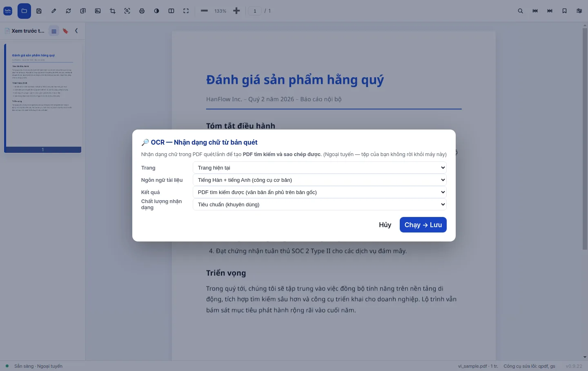Image resolution: width=588 pixels, height=371 pixels.
Task: Click the Chạy → Lưu button
Action: point(423,225)
